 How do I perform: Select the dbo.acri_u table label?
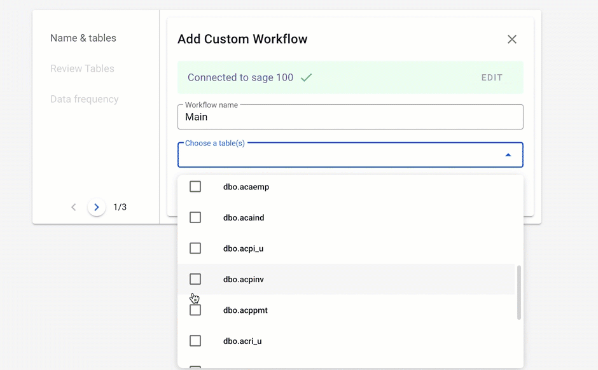click(x=242, y=341)
